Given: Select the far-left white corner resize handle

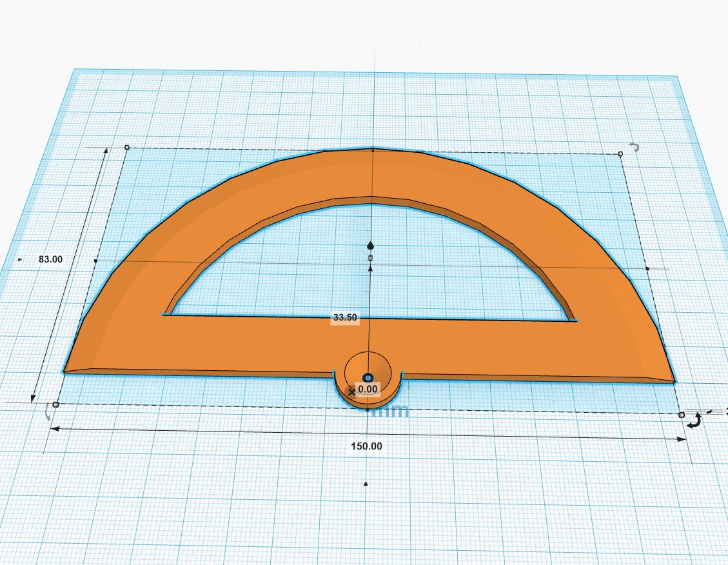Looking at the screenshot, I should tap(127, 148).
